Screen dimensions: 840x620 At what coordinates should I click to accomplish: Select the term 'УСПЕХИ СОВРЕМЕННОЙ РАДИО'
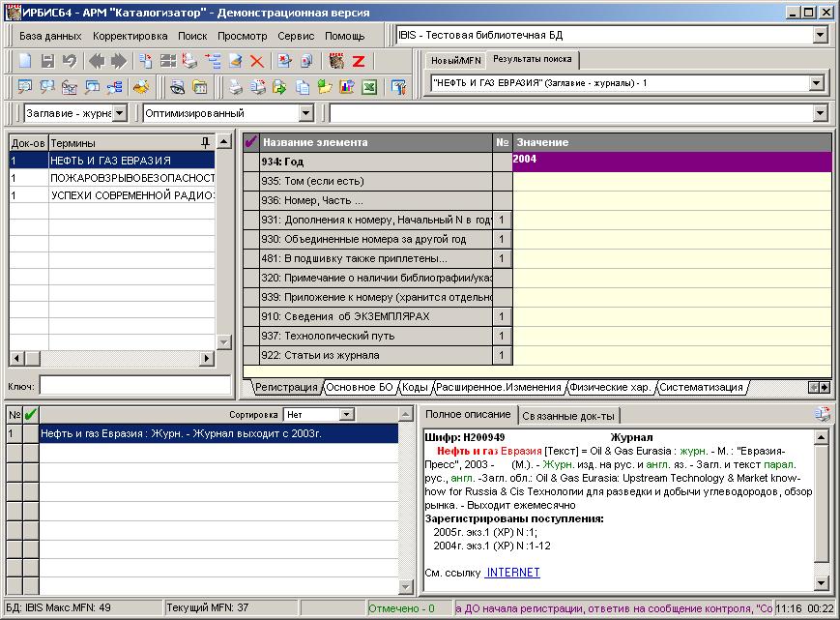pyautogui.click(x=132, y=195)
